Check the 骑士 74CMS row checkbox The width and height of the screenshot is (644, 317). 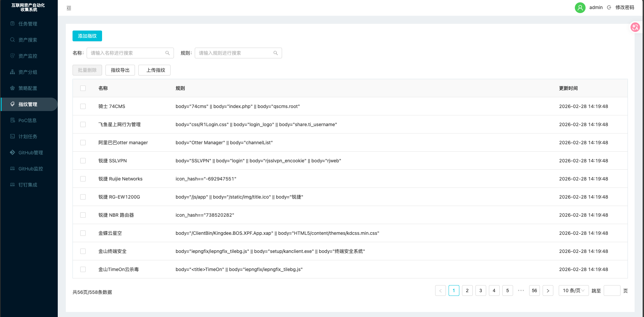83,106
